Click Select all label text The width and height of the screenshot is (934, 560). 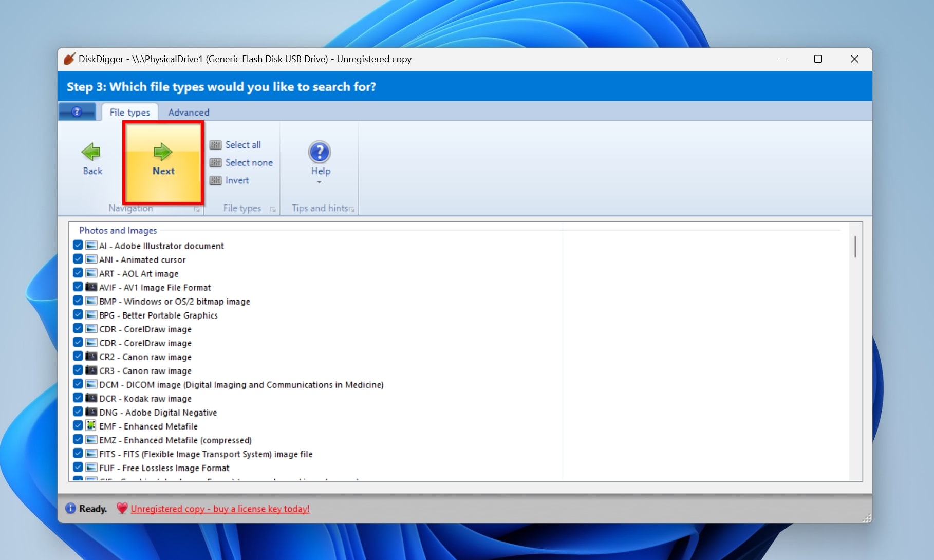coord(243,145)
